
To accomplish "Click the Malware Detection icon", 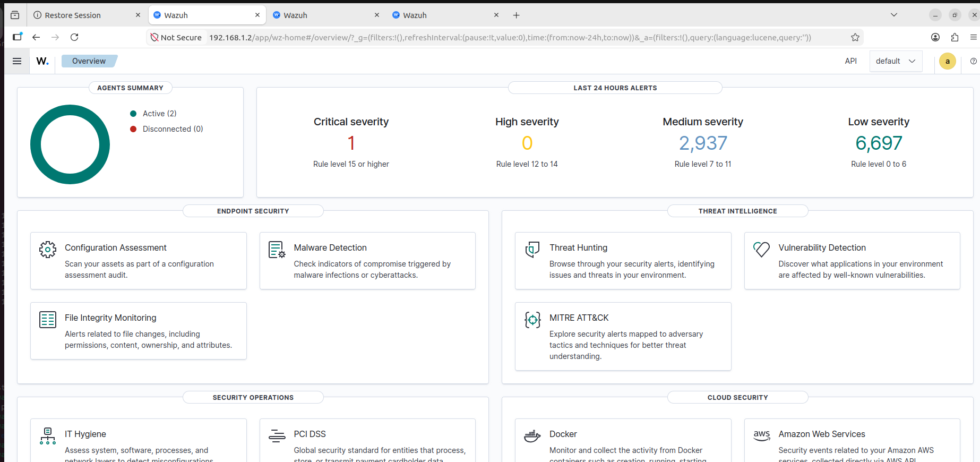I will (x=277, y=249).
